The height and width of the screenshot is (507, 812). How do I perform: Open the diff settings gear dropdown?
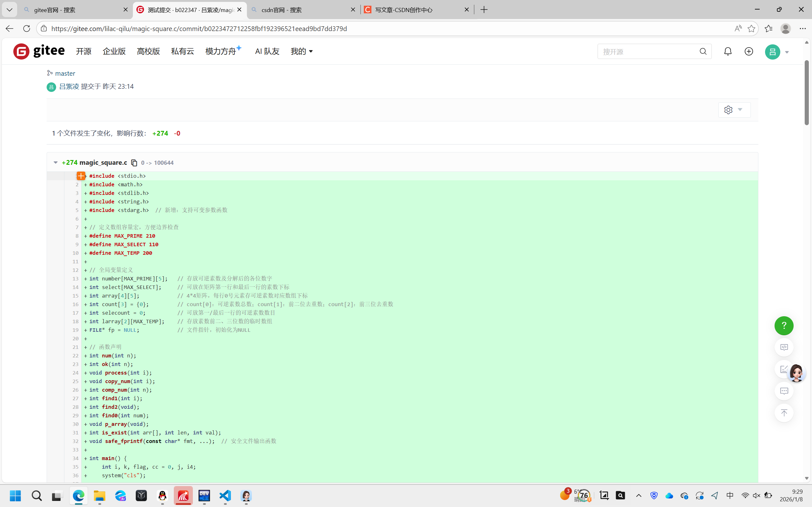[734, 110]
